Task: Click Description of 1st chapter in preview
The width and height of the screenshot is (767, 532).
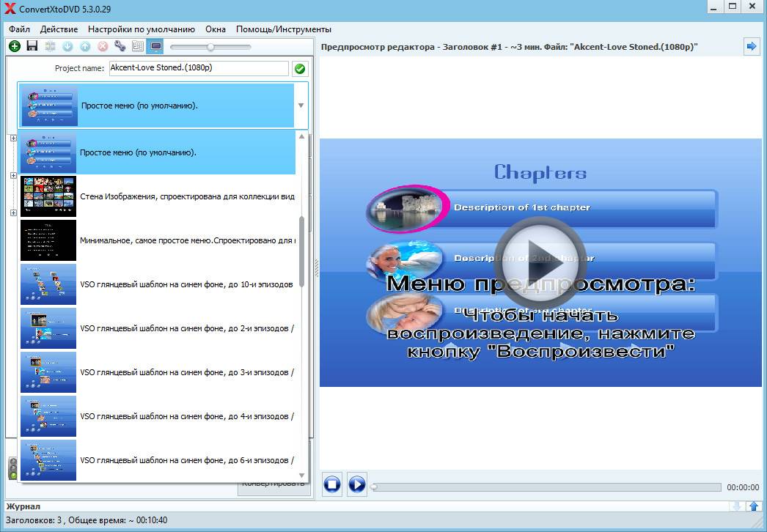Action: pos(522,207)
